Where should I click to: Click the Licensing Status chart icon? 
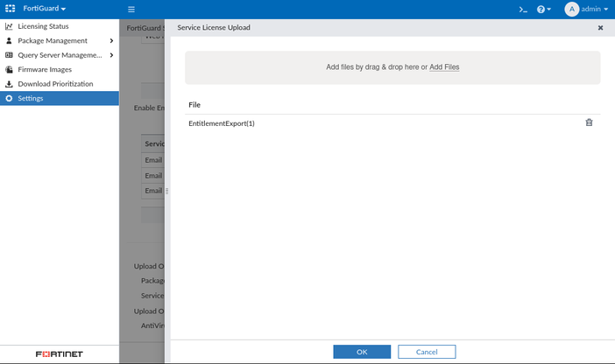click(9, 26)
